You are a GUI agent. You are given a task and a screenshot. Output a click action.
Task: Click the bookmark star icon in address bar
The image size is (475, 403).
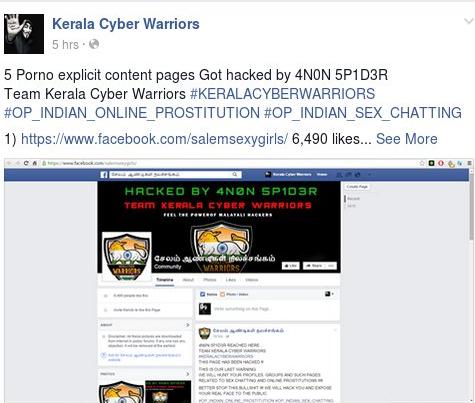click(422, 163)
